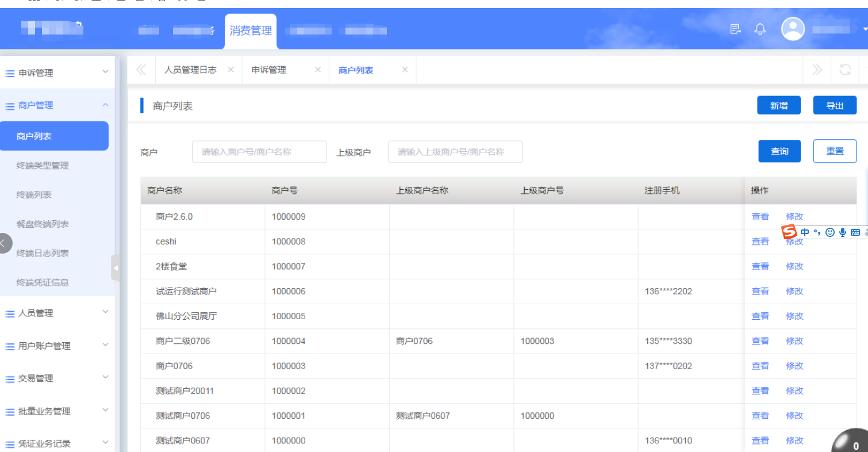Expand the 凭证业务记录 sidebar menu
The width and height of the screenshot is (868, 452).
tap(57, 443)
